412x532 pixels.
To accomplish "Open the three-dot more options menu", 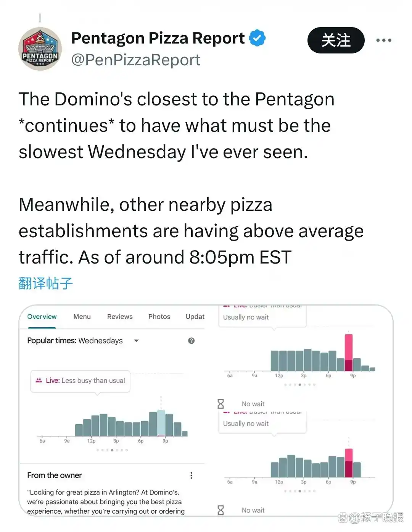I will click(x=383, y=40).
